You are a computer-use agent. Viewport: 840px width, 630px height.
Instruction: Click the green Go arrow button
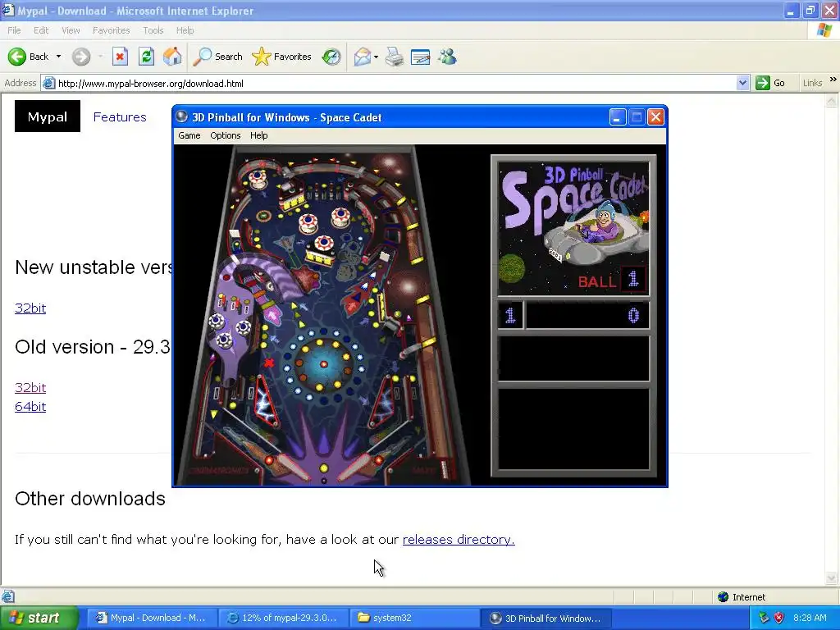[763, 83]
